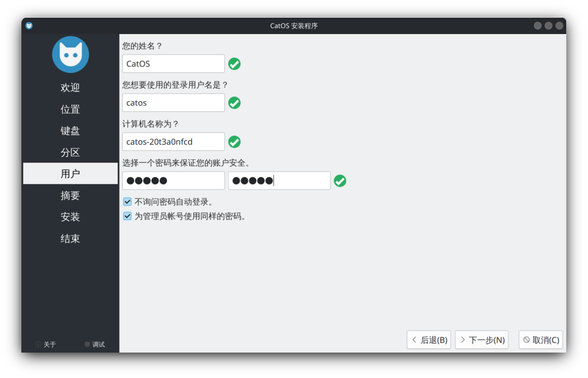Image resolution: width=588 pixels, height=378 pixels.
Task: Click the login username field containing catos
Action: (x=173, y=103)
